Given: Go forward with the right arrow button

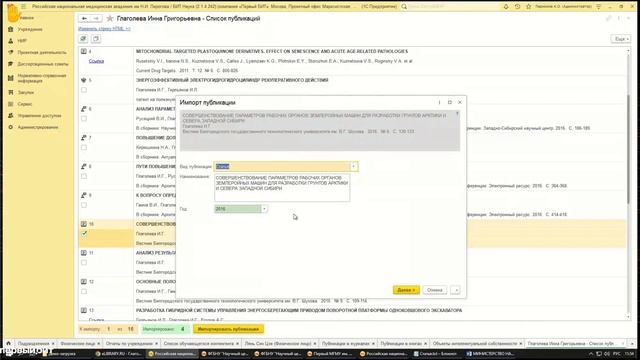Looking at the screenshot, I should tap(96, 18).
